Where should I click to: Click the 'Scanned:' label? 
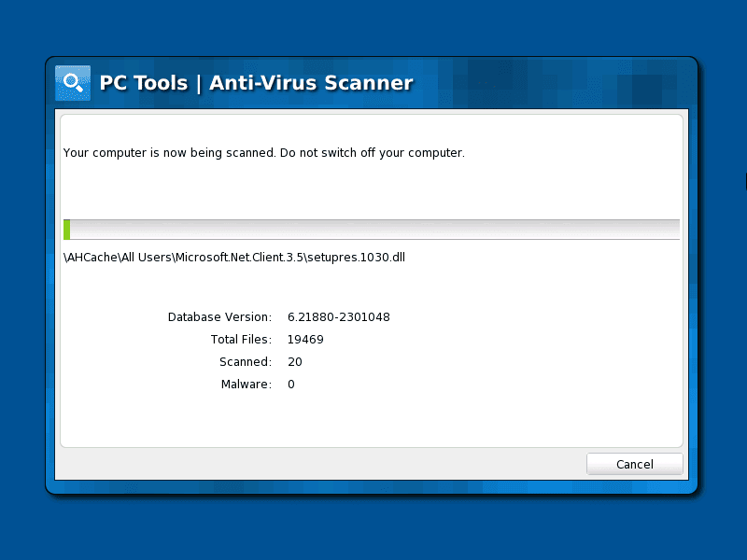(246, 362)
